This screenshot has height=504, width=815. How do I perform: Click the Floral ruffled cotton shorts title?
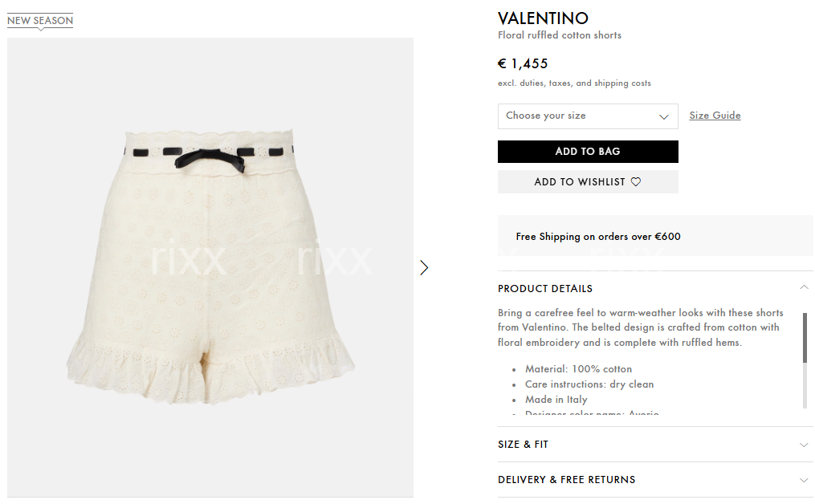(560, 35)
